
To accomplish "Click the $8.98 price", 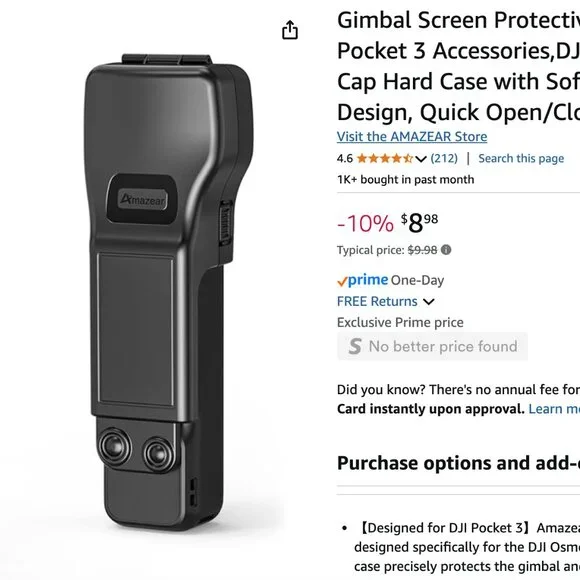I will coord(419,223).
